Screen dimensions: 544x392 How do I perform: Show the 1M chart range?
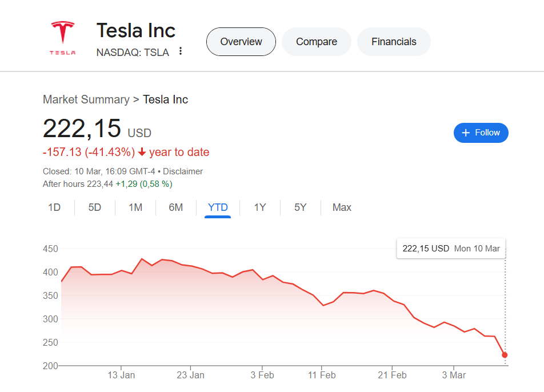[135, 207]
